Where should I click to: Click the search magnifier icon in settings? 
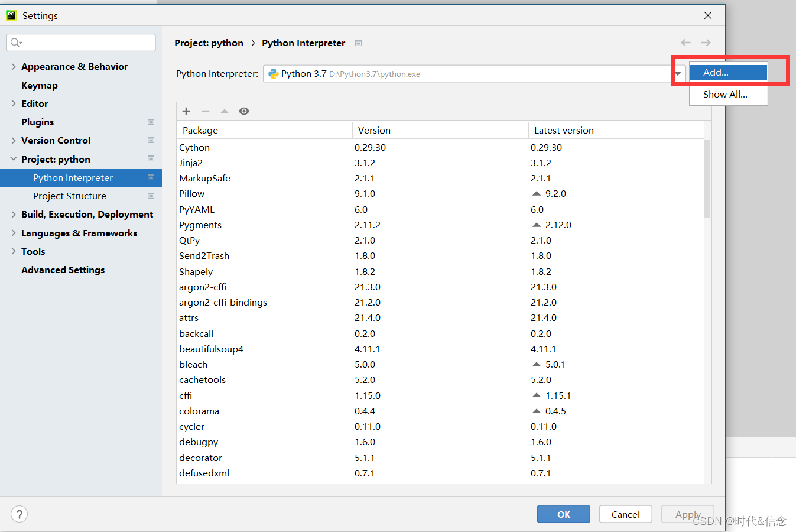[x=16, y=43]
